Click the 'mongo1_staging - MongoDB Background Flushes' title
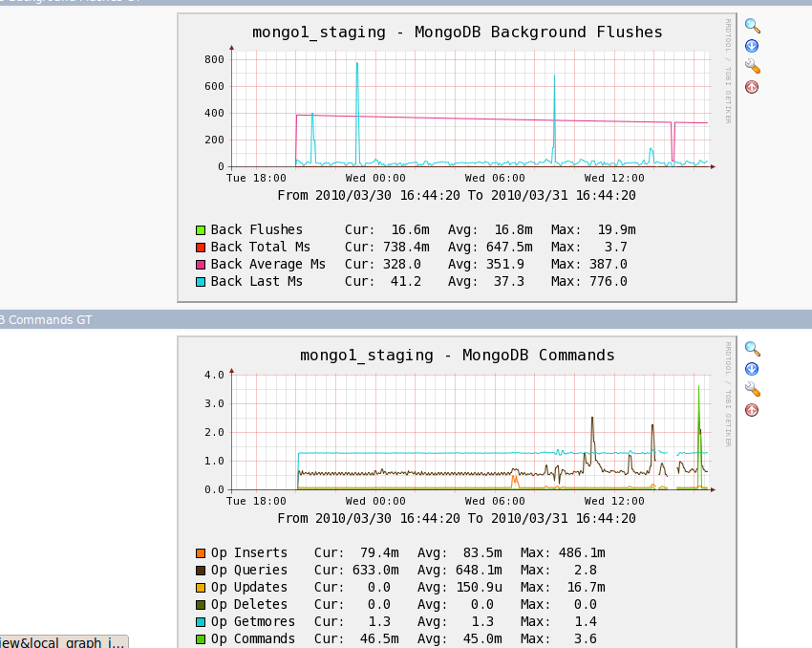Viewport: 812px width, 648px height. (x=458, y=32)
